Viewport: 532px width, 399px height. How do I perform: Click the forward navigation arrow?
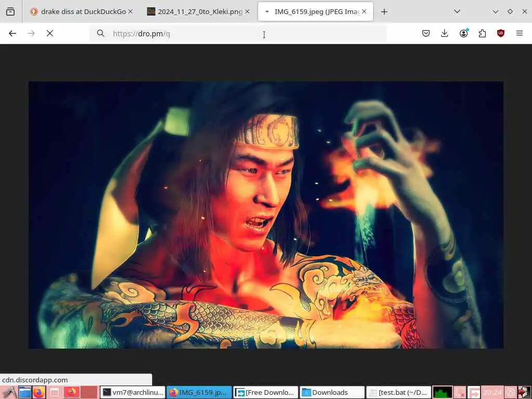coord(31,33)
